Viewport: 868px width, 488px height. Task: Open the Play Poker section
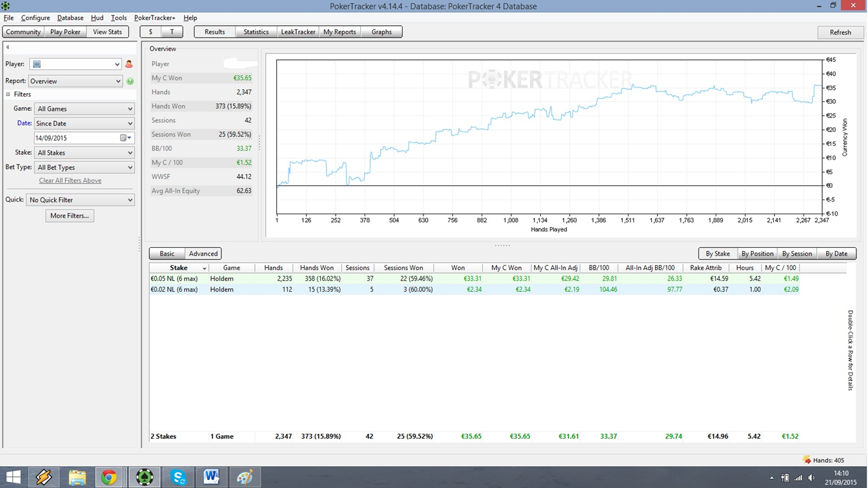(x=65, y=32)
